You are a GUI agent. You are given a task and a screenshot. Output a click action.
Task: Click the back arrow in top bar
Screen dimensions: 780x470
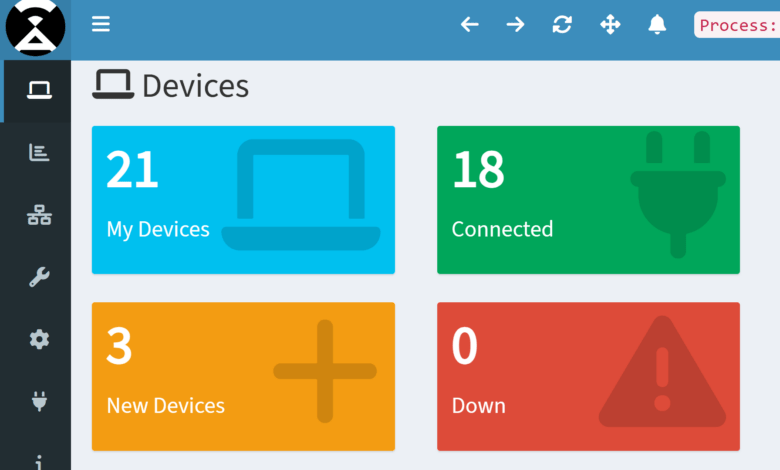click(x=470, y=24)
